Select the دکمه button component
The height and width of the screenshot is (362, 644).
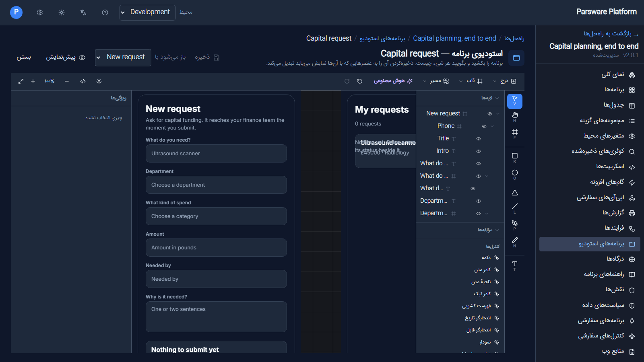[490, 258]
